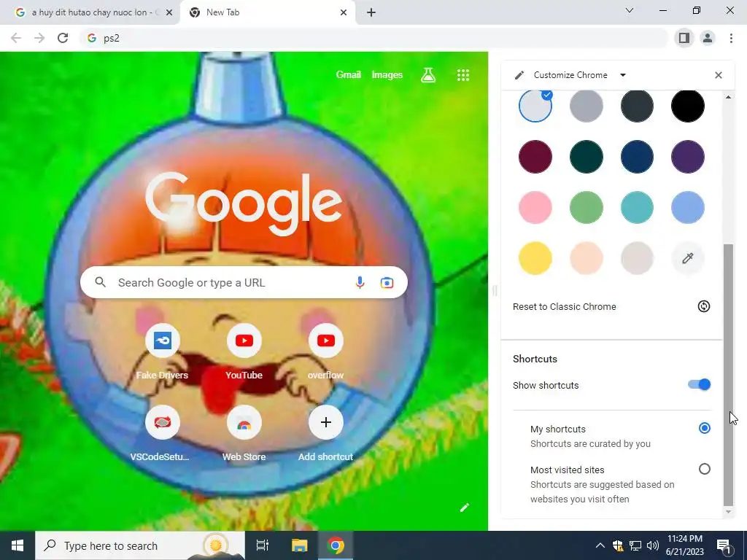
Task: Click the reset icon beside Classic Chrome
Action: (704, 306)
